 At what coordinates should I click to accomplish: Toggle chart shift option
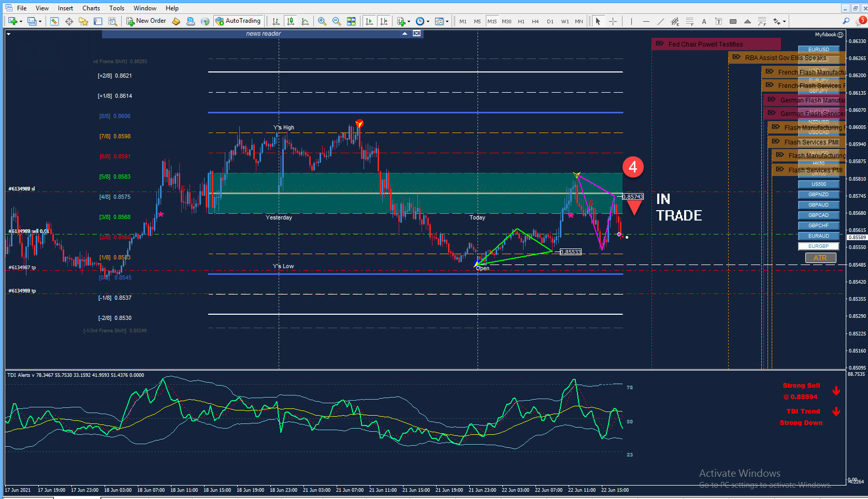pyautogui.click(x=383, y=21)
